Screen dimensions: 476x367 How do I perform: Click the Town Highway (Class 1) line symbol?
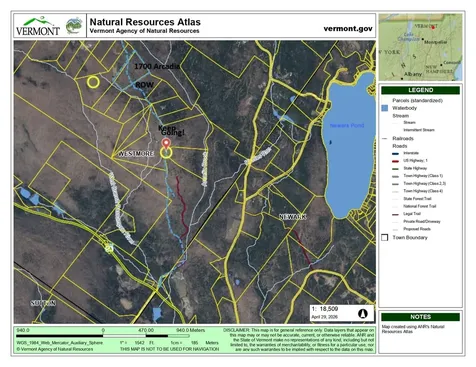click(395, 176)
